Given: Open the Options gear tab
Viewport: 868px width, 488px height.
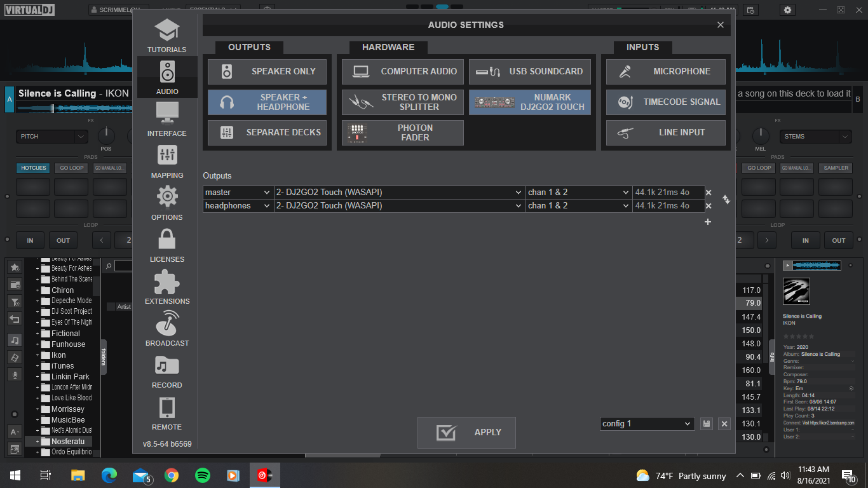Looking at the screenshot, I should [x=167, y=203].
